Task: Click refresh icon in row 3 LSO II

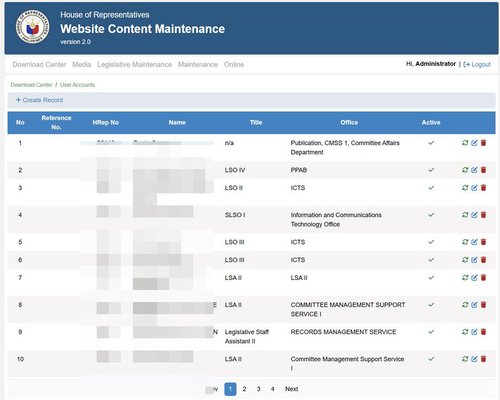Action: pos(465,188)
